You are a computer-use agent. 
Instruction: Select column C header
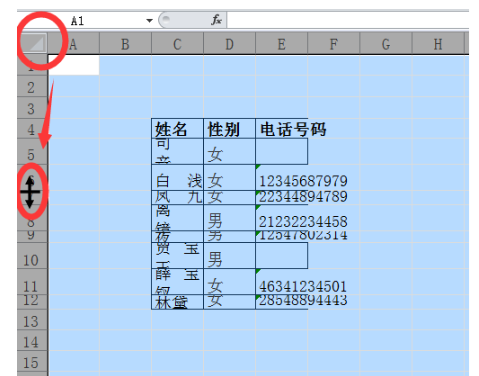click(177, 44)
